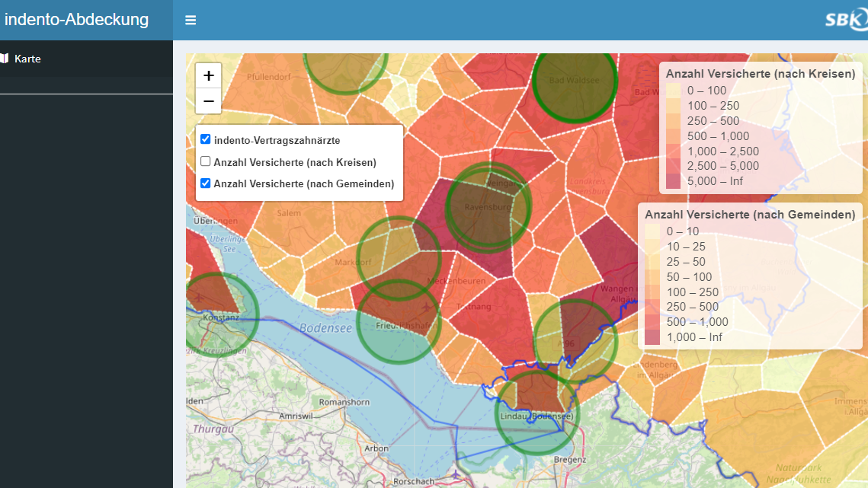Select the green circle marker over Ravensburg

point(488,207)
